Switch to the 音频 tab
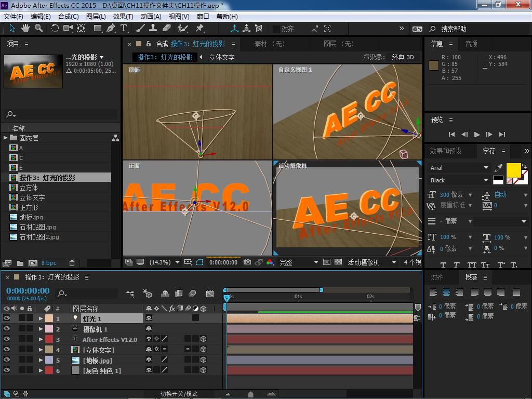 tap(471, 44)
